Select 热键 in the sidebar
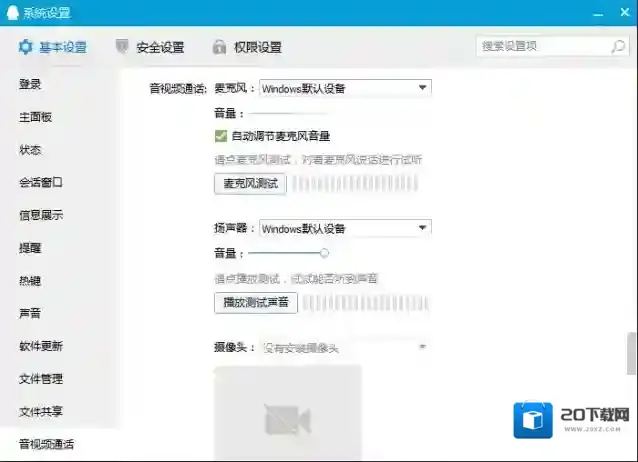The image size is (638, 462). tap(30, 281)
